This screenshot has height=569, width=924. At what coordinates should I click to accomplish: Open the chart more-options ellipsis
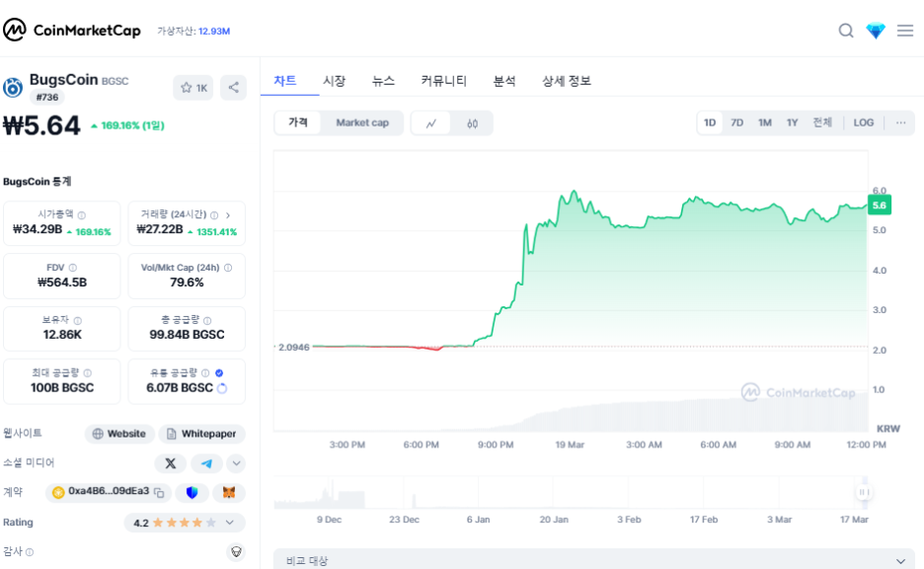click(x=900, y=122)
